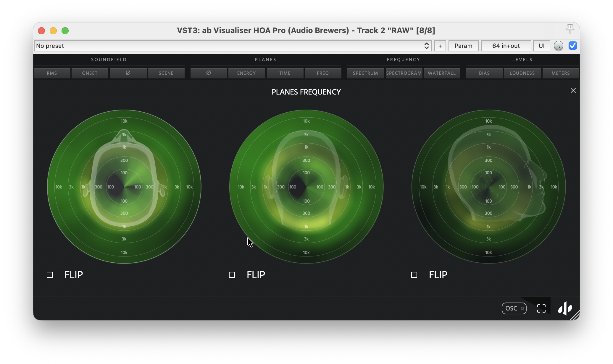Close the Planes Frequency panel
Screen dimensions: 613x364
pos(573,90)
